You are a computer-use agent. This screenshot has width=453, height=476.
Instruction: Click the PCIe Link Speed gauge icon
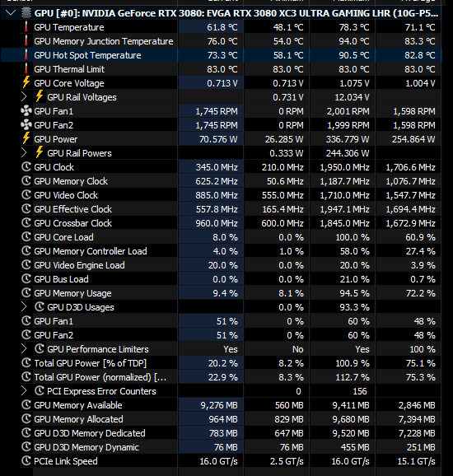point(26,461)
